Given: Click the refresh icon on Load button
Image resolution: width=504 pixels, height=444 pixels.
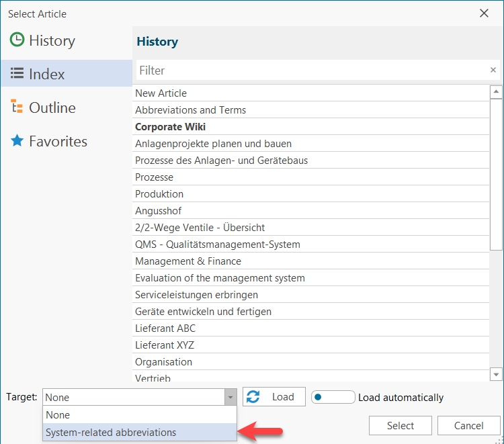Looking at the screenshot, I should pos(253,397).
